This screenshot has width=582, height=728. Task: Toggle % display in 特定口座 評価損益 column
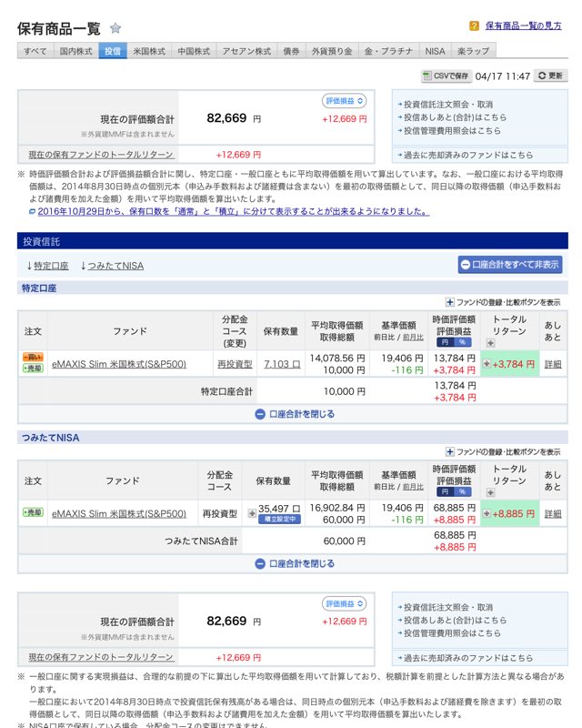click(461, 341)
